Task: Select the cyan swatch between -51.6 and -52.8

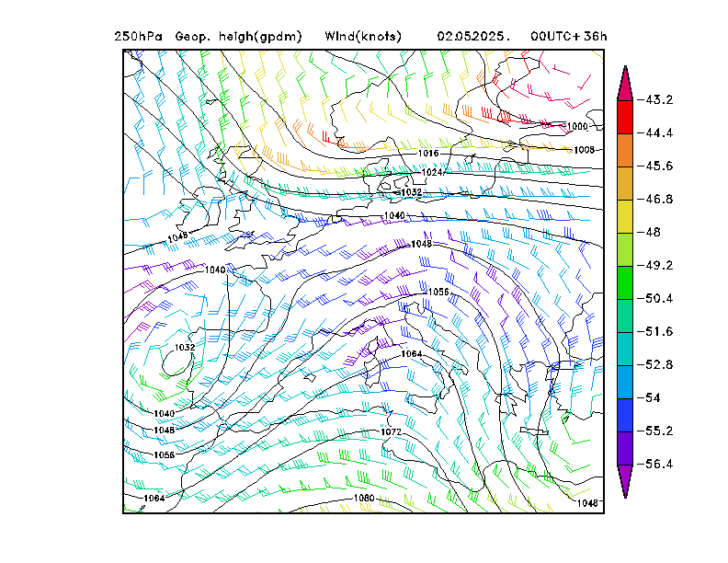Action: tap(625, 349)
